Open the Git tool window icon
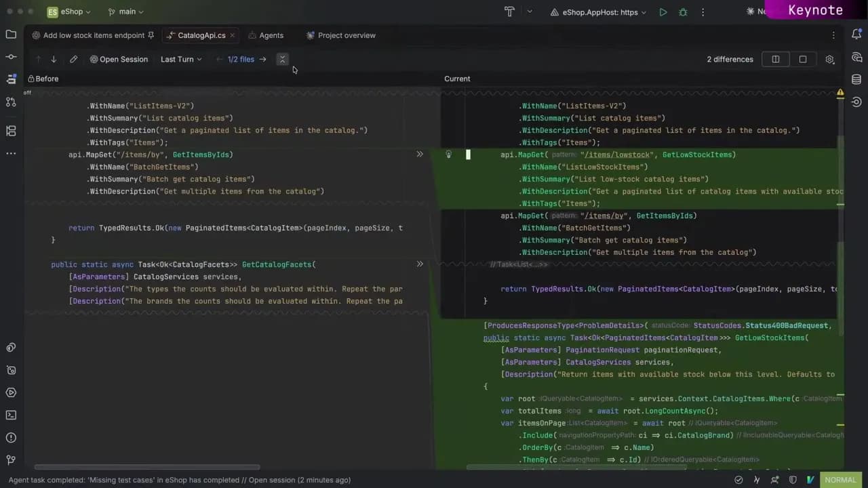 coord(11,460)
